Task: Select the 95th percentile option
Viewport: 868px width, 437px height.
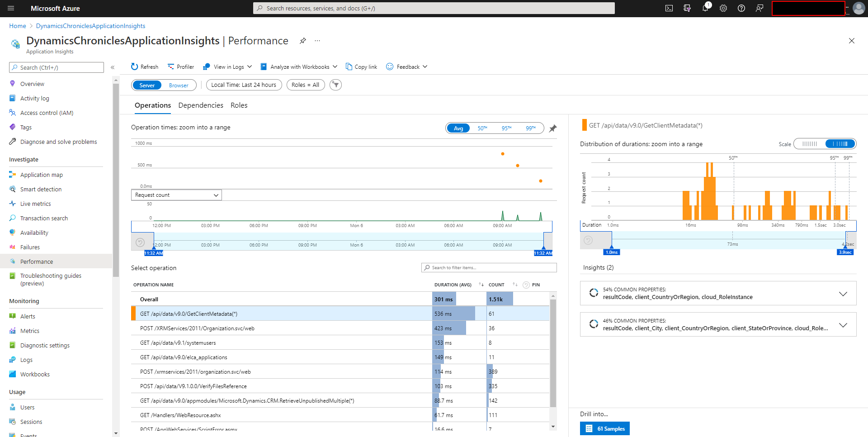Action: 506,128
